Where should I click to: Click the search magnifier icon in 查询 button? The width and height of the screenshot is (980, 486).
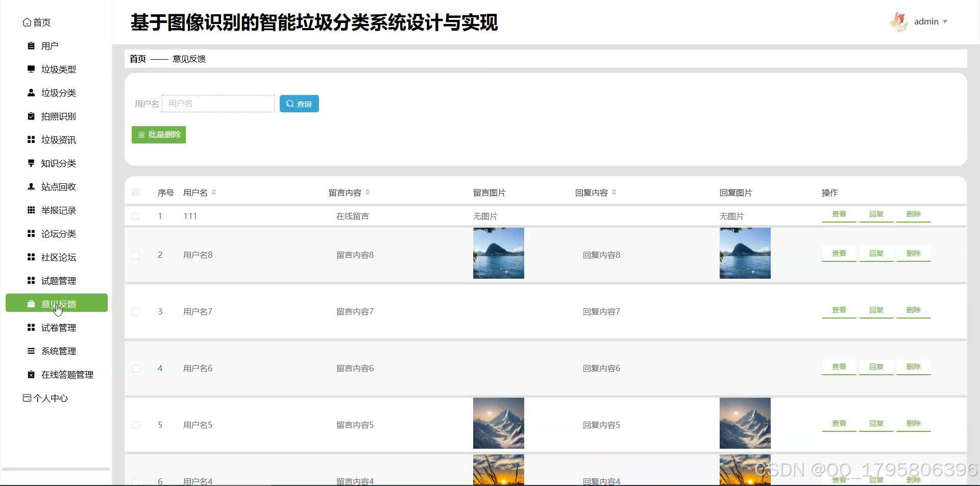[x=290, y=104]
